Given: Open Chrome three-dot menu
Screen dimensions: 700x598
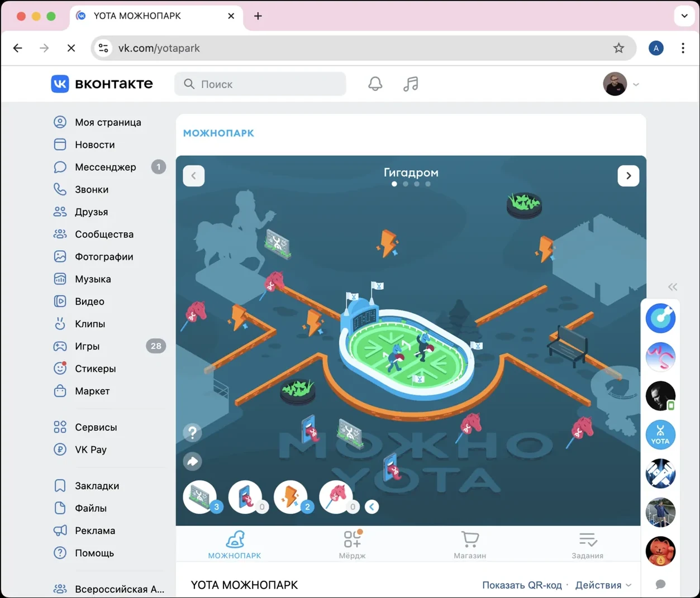Looking at the screenshot, I should click(x=683, y=48).
